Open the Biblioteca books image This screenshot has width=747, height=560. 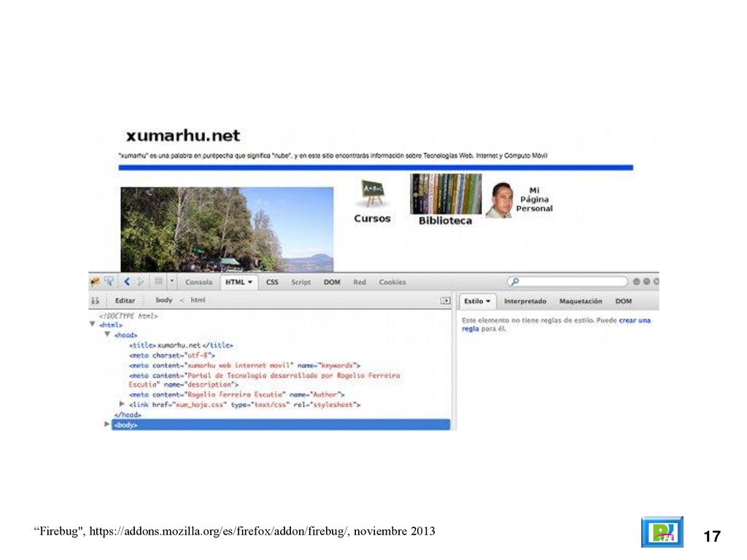(446, 194)
